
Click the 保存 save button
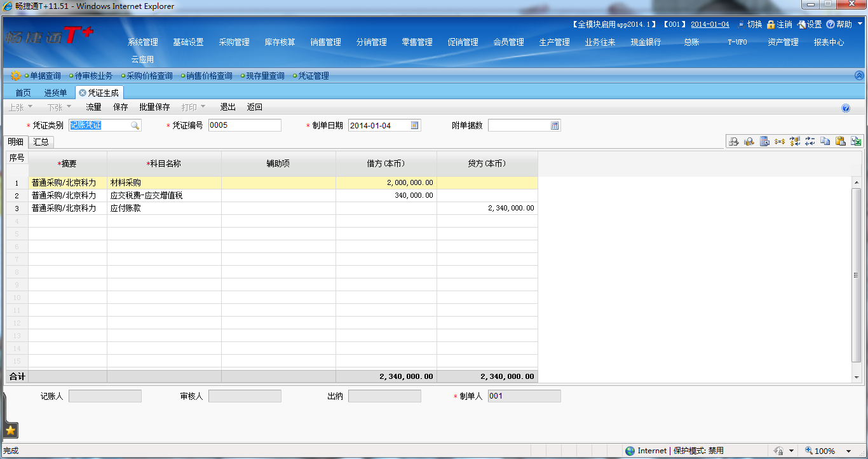point(121,107)
